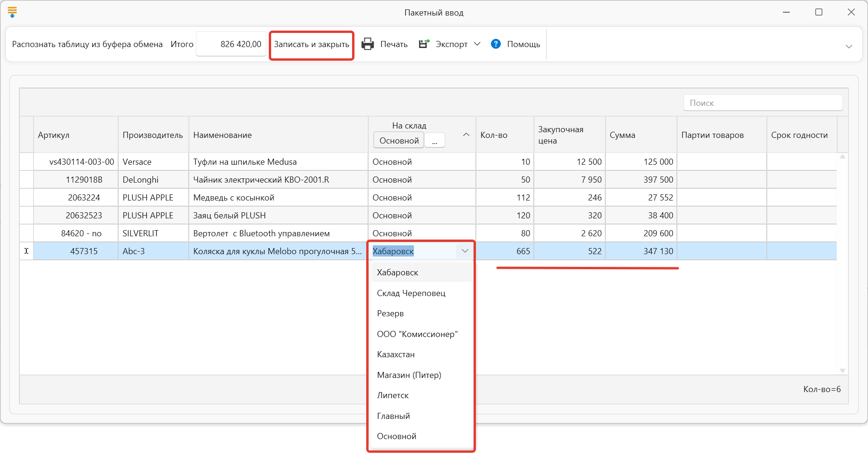The image size is (868, 457).
Task: Click Распознать таблицу из буфера обмена
Action: pos(87,44)
